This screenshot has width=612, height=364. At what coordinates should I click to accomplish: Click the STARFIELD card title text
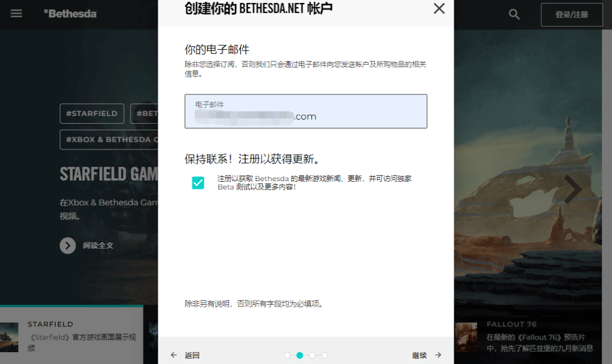pyautogui.click(x=50, y=324)
